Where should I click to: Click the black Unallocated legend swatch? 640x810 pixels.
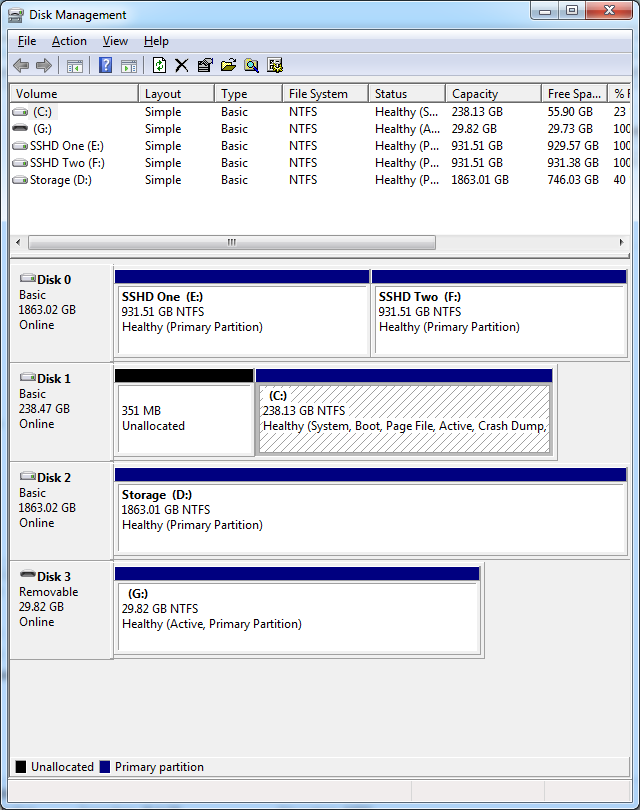(21, 767)
